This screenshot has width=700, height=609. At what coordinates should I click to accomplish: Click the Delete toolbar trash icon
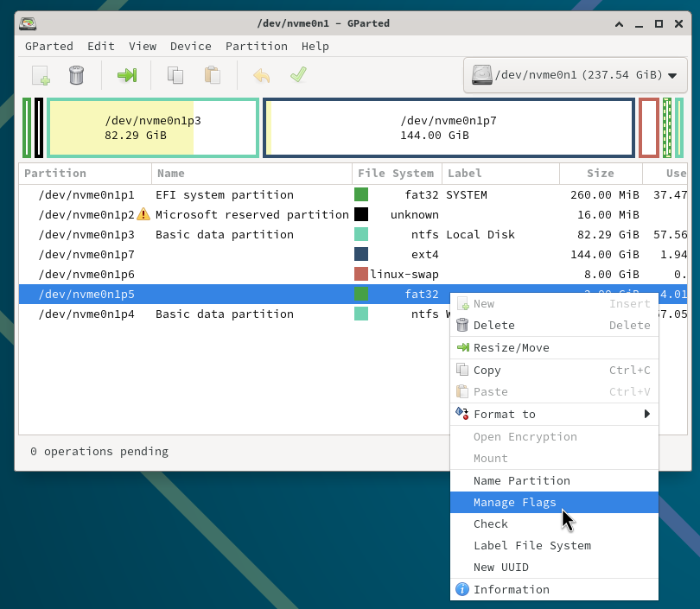click(x=76, y=75)
